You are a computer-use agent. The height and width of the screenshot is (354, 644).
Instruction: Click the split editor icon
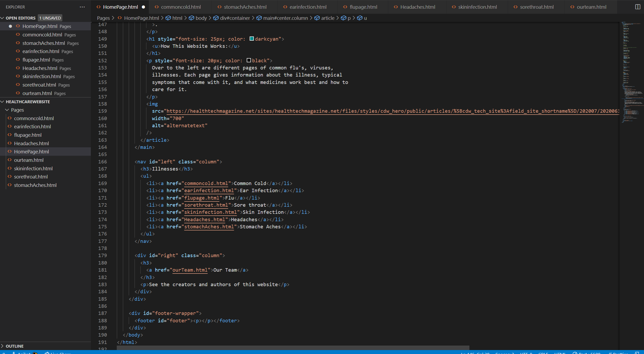(x=637, y=7)
